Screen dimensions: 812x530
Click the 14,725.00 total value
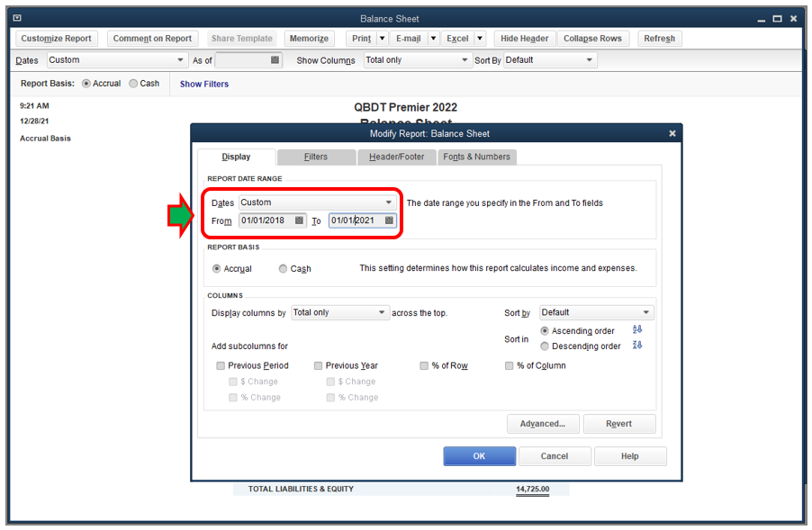tap(533, 490)
